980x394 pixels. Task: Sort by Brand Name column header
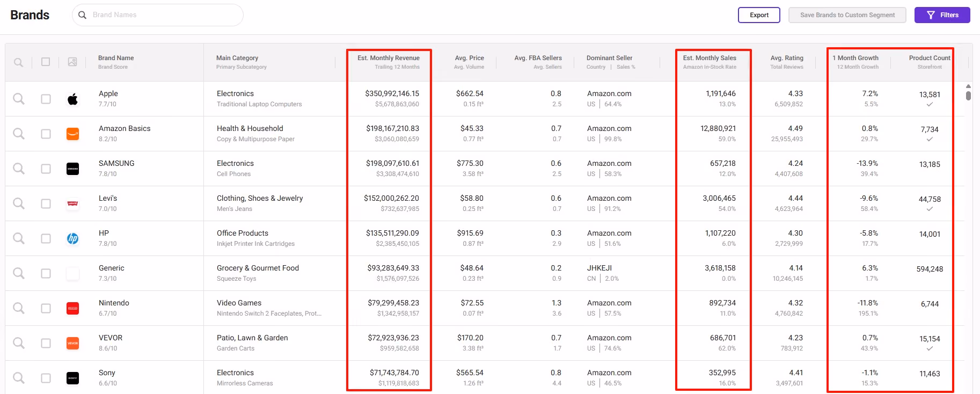point(116,58)
